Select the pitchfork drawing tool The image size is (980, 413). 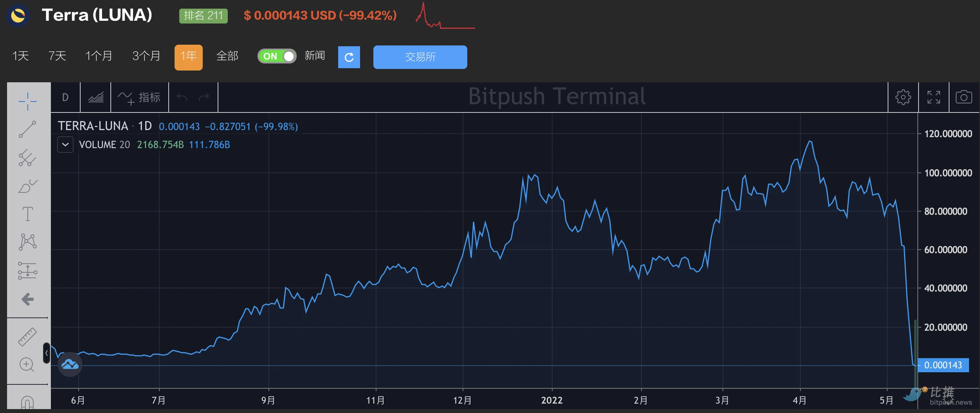point(28,158)
